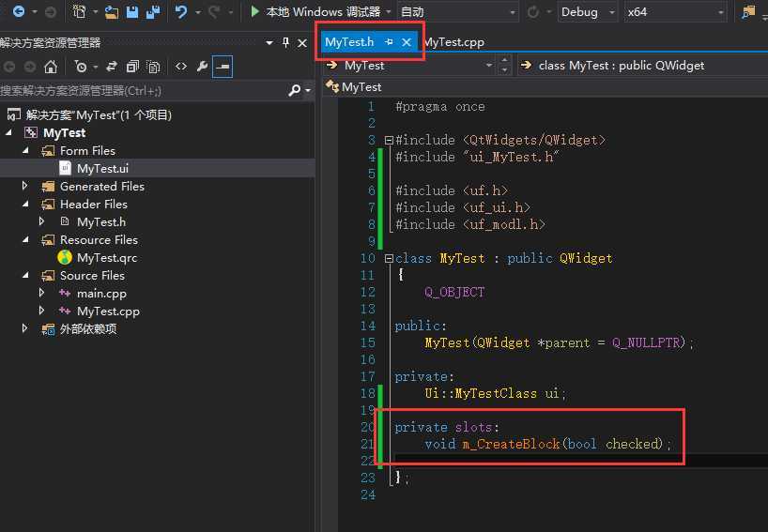
Task: Click the Save All icon
Action: click(153, 12)
